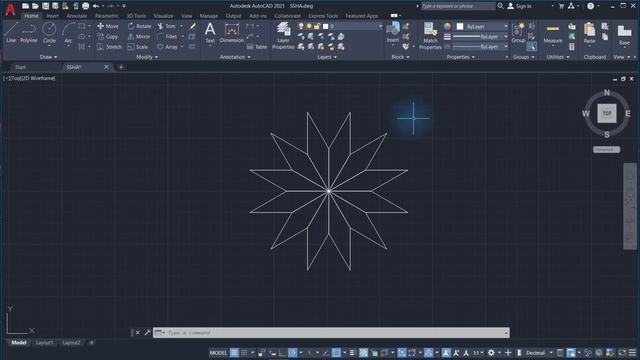Click the TOP face of the ViewCube

tap(607, 113)
